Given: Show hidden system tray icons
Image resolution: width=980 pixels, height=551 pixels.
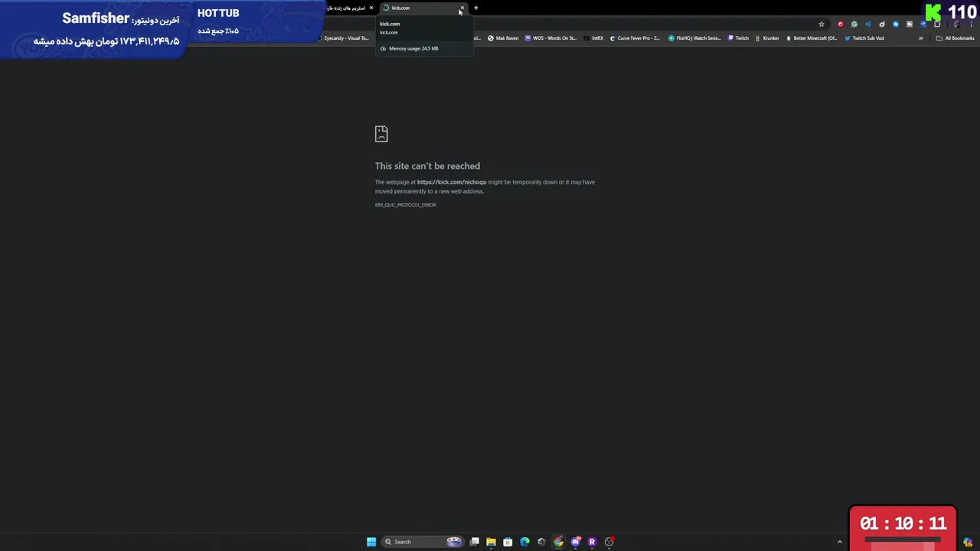Looking at the screenshot, I should [840, 542].
